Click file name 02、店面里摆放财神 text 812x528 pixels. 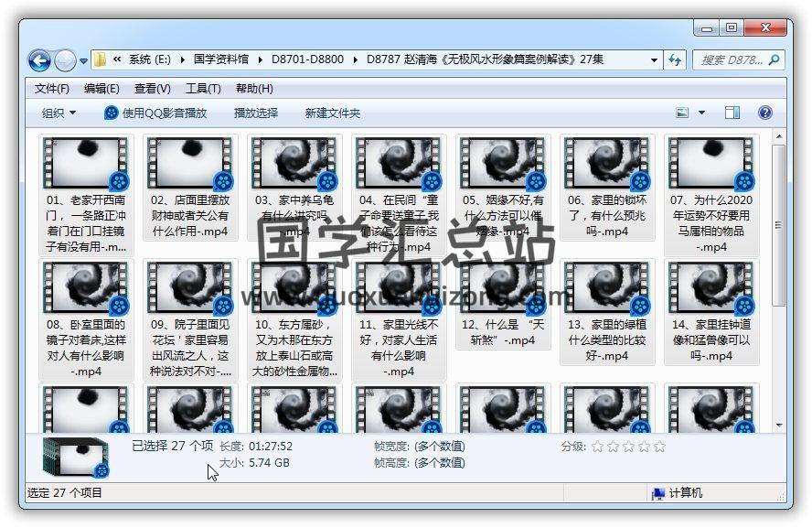click(190, 216)
